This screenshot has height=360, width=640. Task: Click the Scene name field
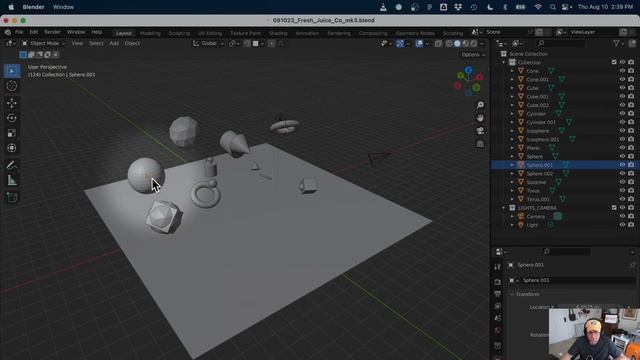tap(506, 32)
